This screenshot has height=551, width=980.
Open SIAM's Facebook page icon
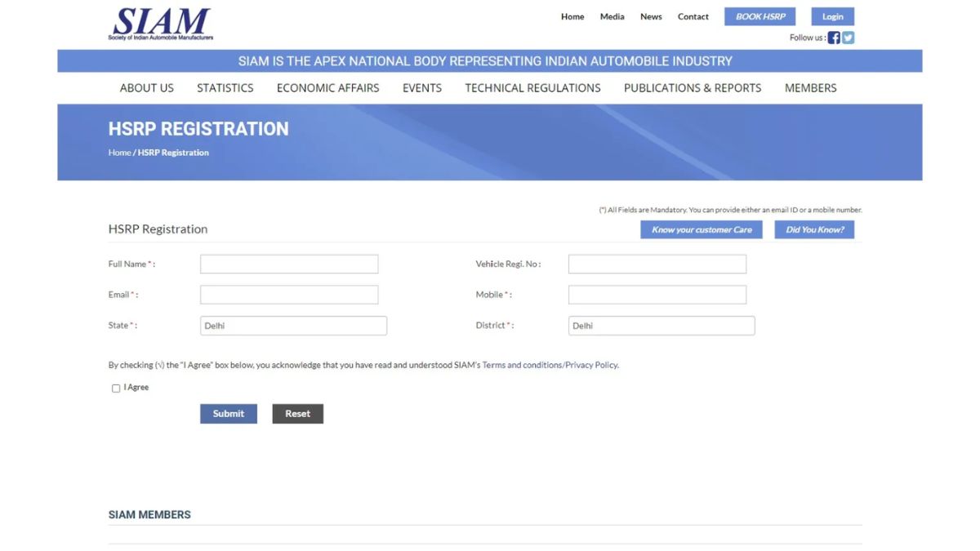tap(834, 37)
